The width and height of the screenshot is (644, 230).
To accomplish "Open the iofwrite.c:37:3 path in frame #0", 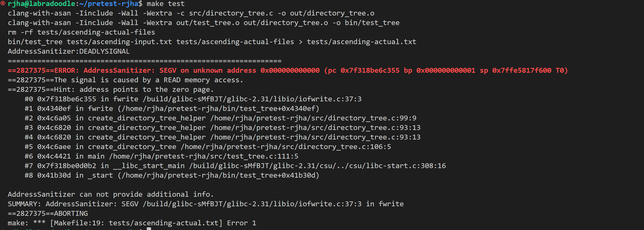I will 252,99.
